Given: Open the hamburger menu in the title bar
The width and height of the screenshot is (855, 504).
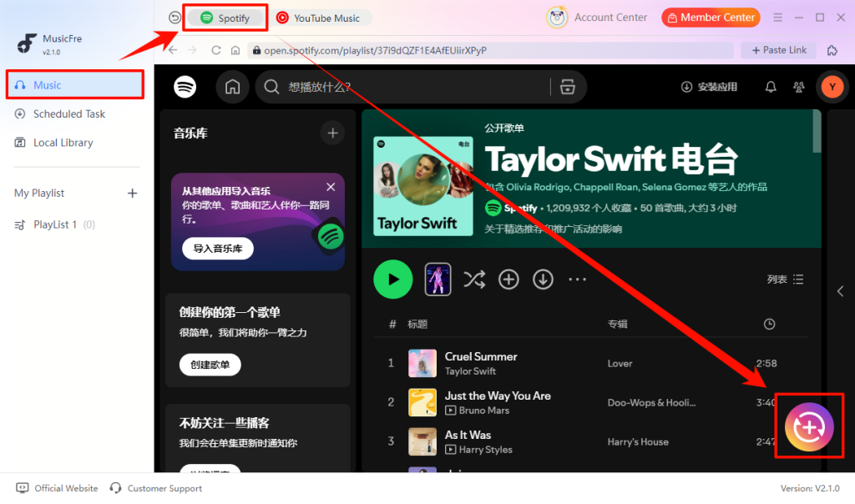Looking at the screenshot, I should click(x=777, y=18).
